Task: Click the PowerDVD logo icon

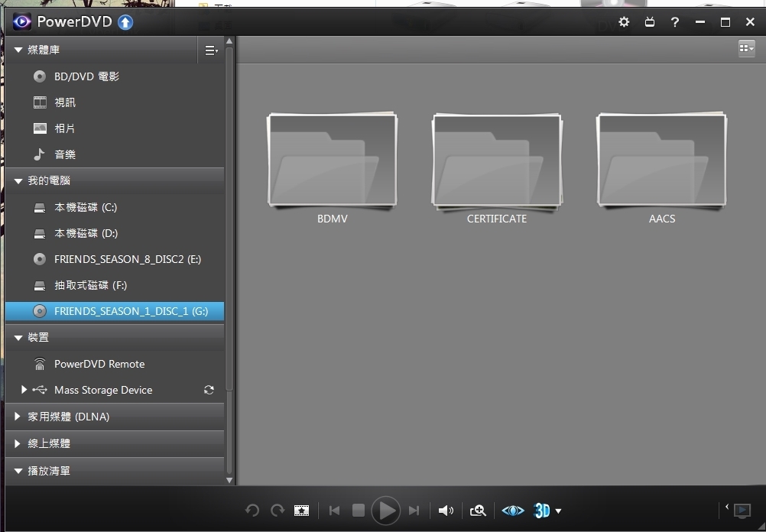Action: tap(21, 21)
